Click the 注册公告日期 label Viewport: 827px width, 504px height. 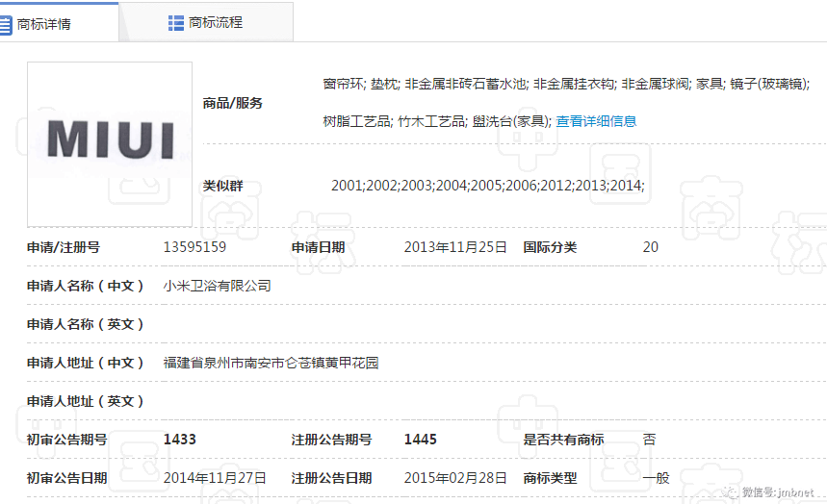click(332, 478)
